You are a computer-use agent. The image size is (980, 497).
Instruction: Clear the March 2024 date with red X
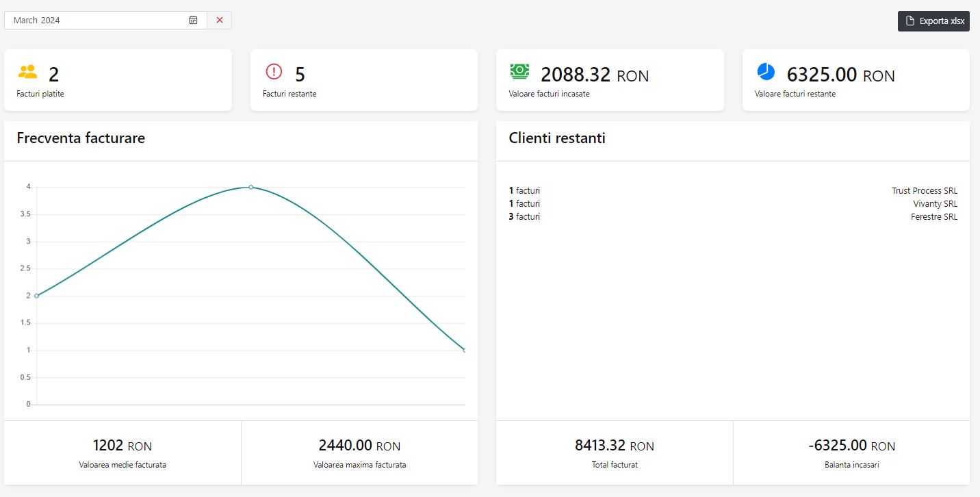(x=220, y=21)
